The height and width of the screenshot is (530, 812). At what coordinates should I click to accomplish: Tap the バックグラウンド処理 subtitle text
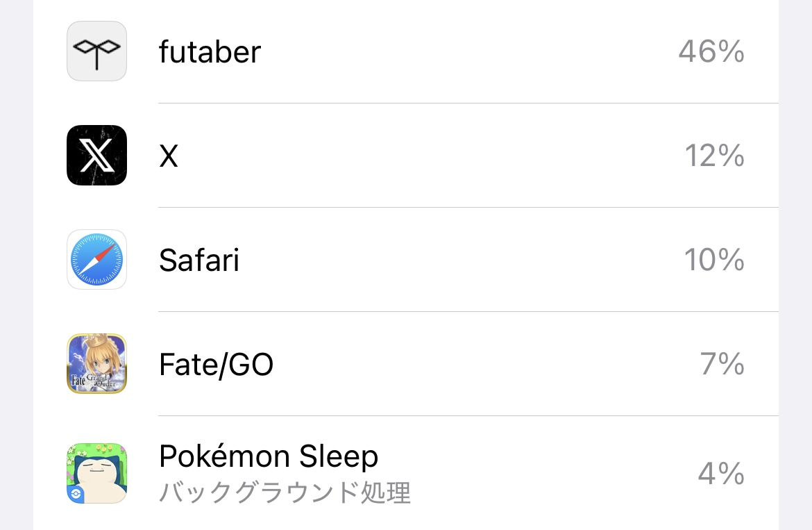(x=285, y=492)
